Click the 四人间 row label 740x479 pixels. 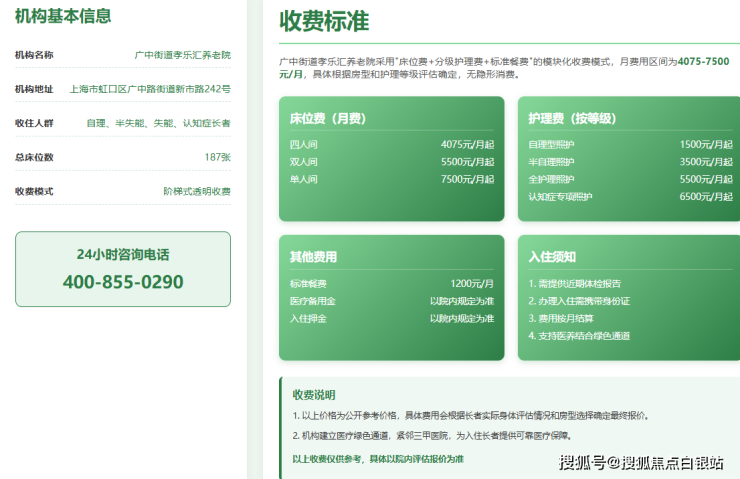(x=303, y=144)
